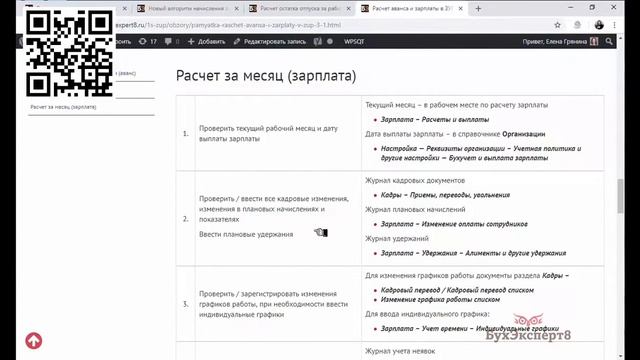640x360 pixels.
Task: Click the 'Расчет за месяц (зарплата)' heading
Action: click(266, 76)
